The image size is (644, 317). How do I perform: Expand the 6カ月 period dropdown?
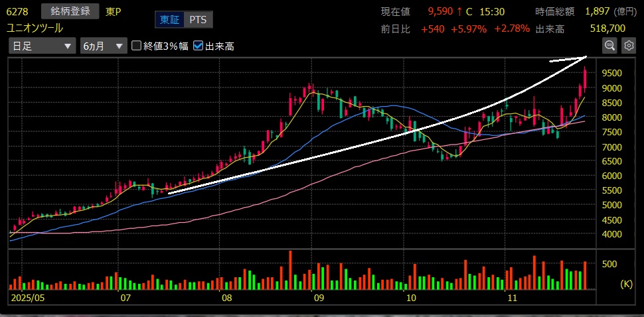pos(103,46)
